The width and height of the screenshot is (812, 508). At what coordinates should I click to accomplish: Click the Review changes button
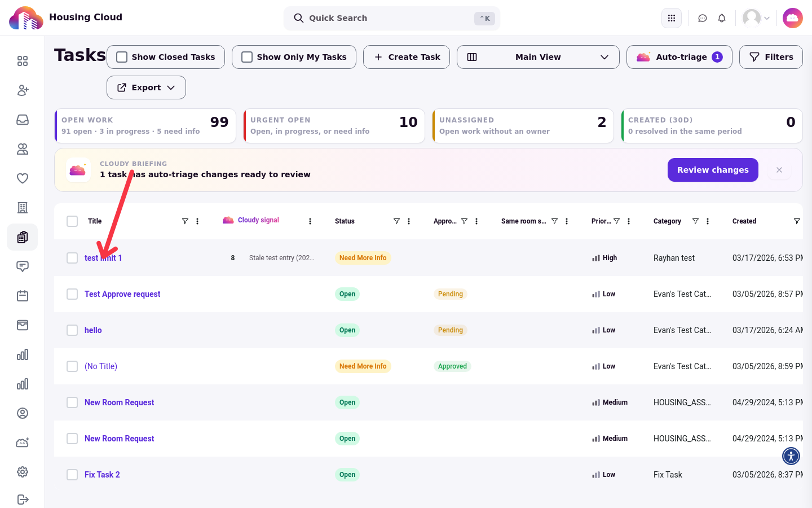pos(713,170)
